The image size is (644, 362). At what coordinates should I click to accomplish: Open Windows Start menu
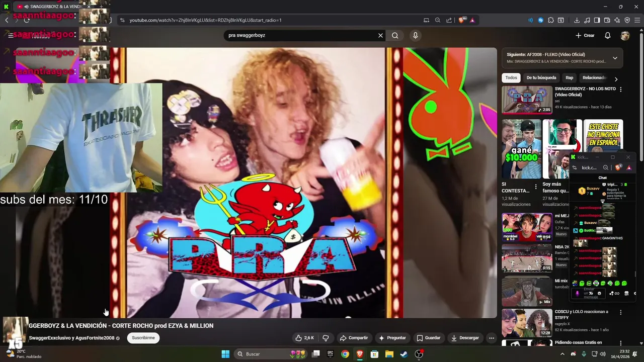pyautogui.click(x=225, y=354)
